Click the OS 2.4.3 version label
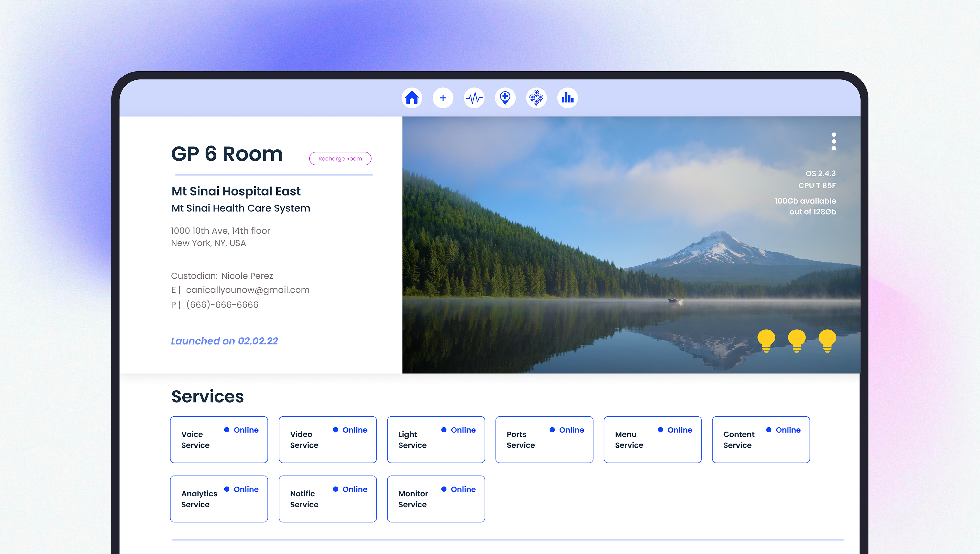 (821, 173)
